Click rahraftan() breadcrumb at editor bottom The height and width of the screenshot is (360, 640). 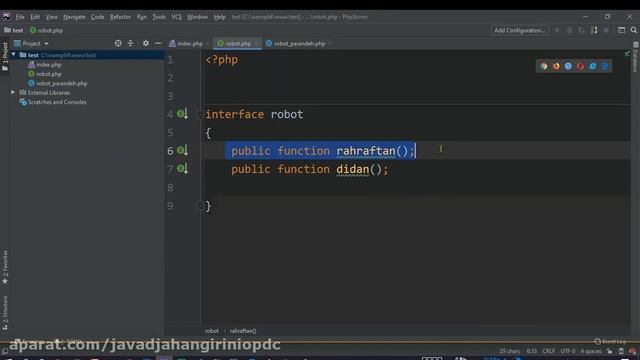(x=243, y=331)
